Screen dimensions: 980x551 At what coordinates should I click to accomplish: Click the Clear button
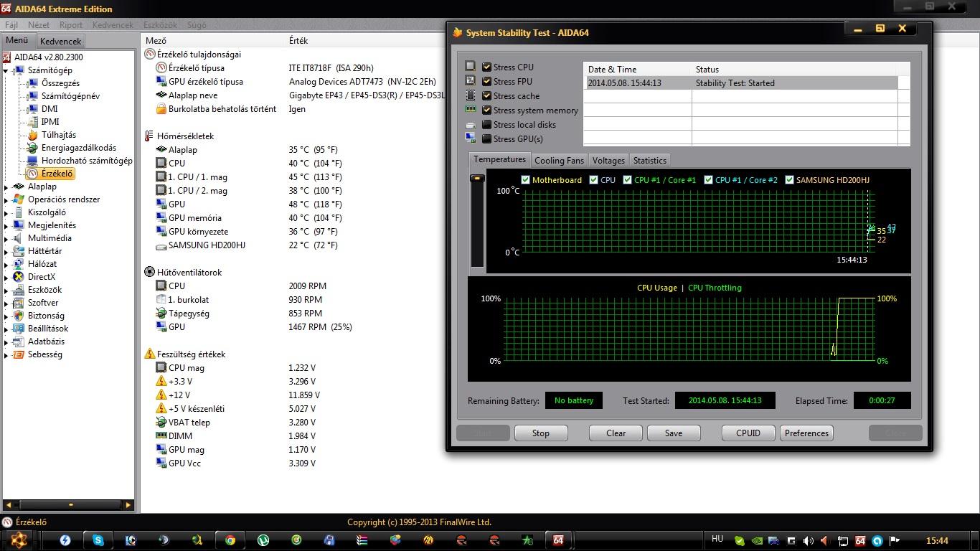[616, 433]
